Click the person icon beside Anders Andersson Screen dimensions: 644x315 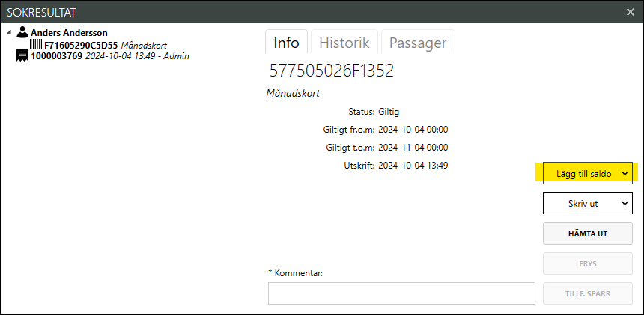point(22,33)
